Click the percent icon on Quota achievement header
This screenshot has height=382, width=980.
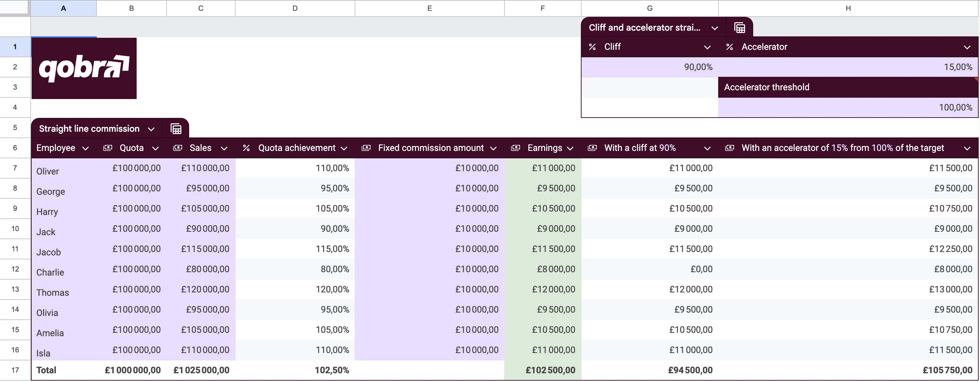pyautogui.click(x=246, y=148)
